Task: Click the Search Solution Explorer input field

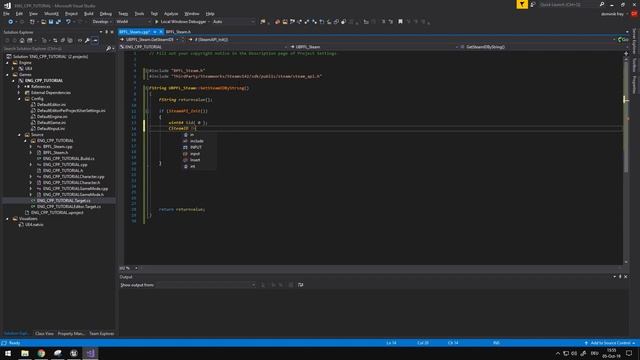Action: (54, 49)
